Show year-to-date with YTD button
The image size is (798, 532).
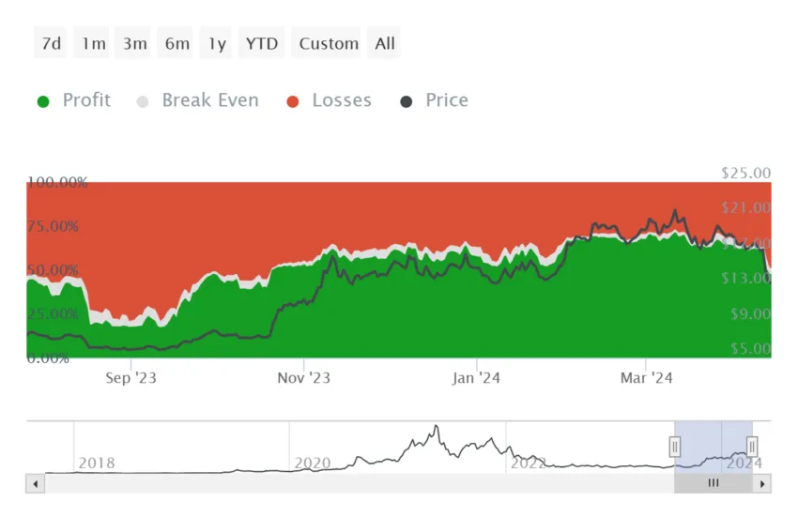point(262,43)
